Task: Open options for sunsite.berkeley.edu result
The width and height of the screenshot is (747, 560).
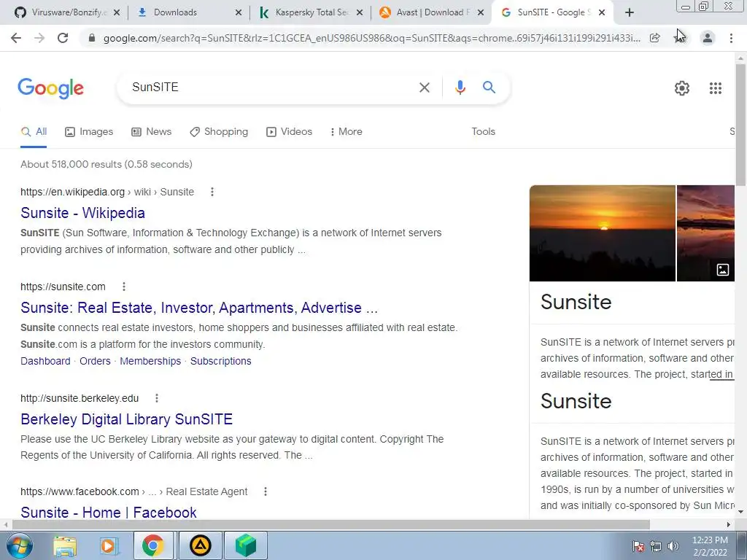Action: [157, 398]
